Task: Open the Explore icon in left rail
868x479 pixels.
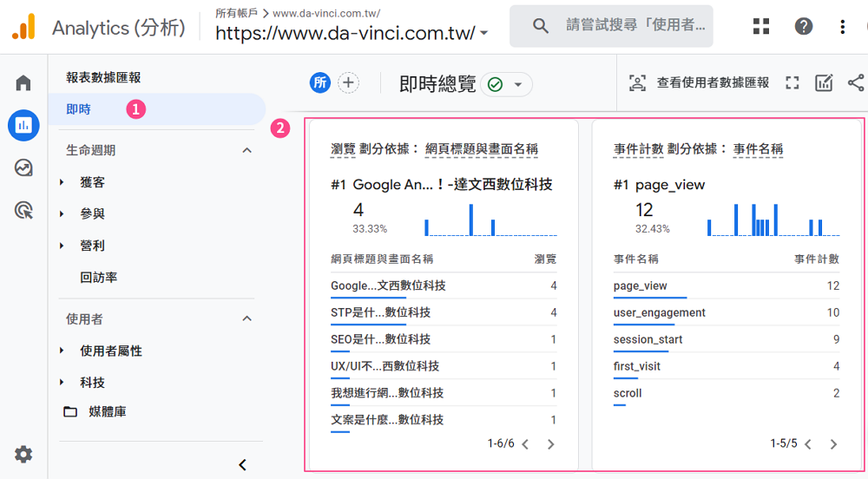Action: [23, 167]
